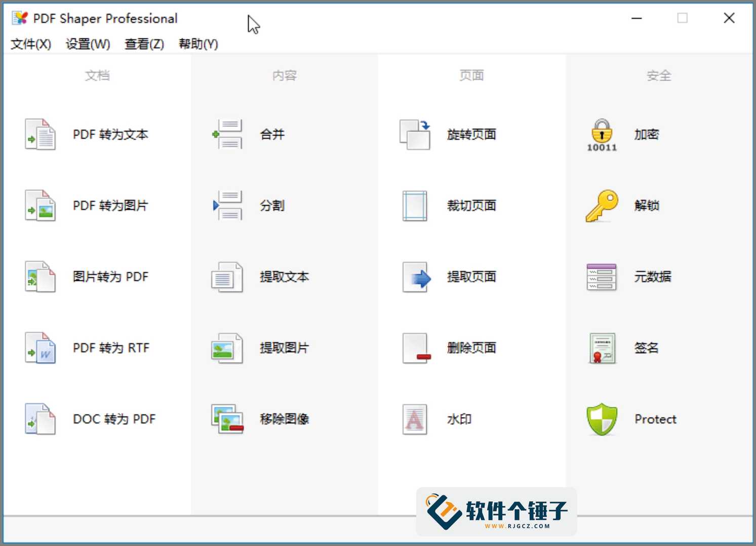756x546 pixels.
Task: Click the Protect shield icon
Action: tap(602, 419)
